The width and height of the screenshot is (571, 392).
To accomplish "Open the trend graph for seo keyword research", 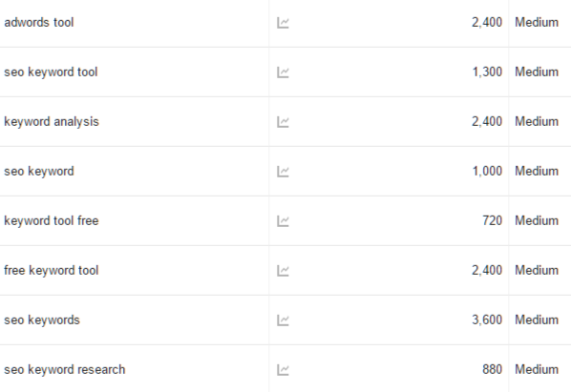I will tap(283, 370).
